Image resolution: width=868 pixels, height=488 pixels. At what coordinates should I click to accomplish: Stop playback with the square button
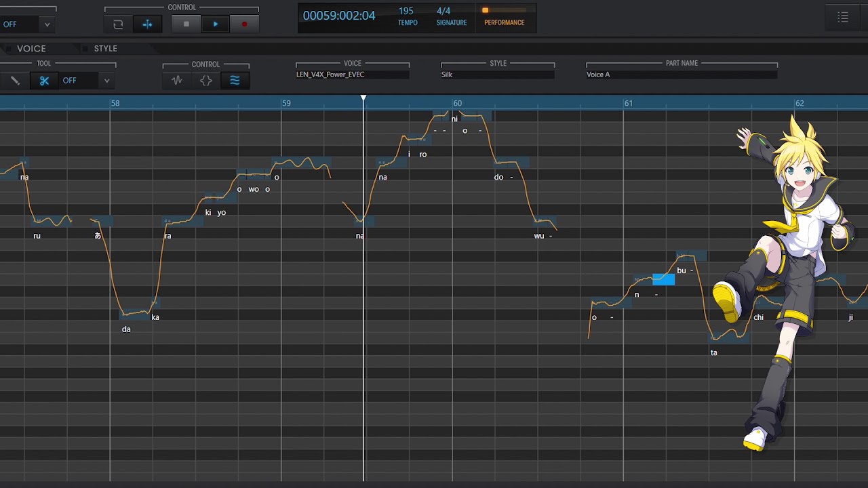click(x=186, y=24)
